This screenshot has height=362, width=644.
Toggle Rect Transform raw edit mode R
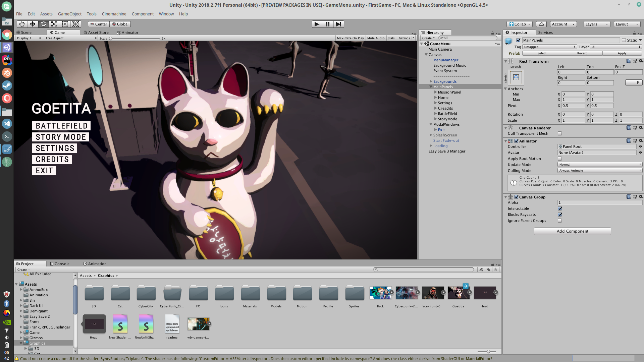(638, 82)
